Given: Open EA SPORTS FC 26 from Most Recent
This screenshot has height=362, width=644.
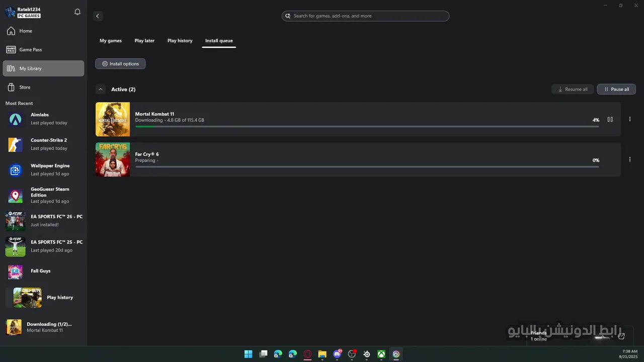Looking at the screenshot, I should coord(43,221).
